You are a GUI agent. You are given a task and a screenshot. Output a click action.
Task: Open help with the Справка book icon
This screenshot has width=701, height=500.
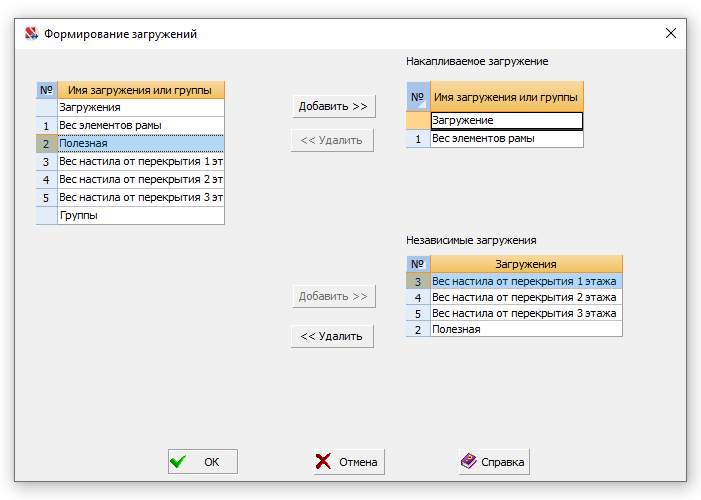[x=494, y=462]
